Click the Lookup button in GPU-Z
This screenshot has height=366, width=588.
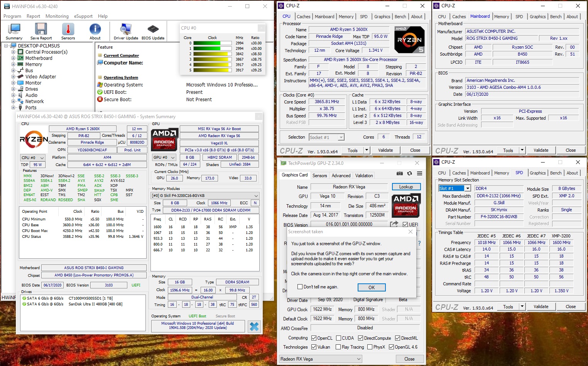pos(406,186)
